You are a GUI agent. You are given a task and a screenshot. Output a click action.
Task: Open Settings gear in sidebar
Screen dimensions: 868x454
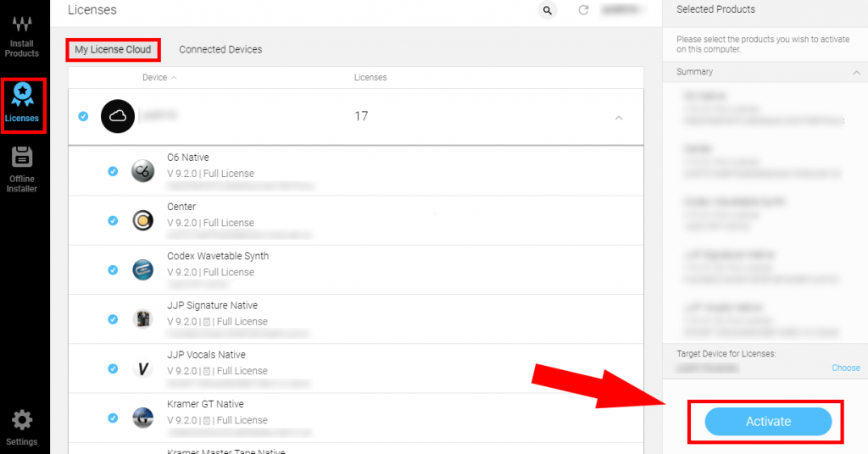pyautogui.click(x=22, y=428)
